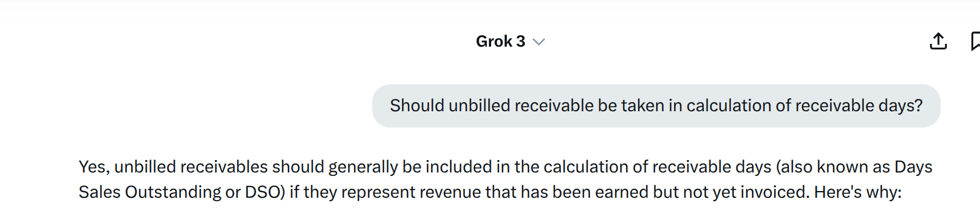980x218 pixels.
Task: Click "Days" ending the first response line
Action: [x=913, y=167]
